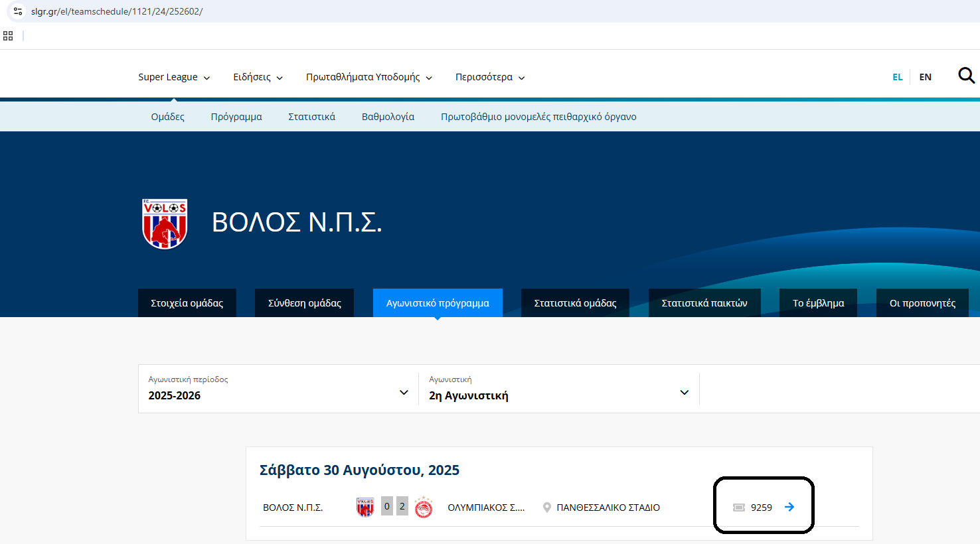
Task: Expand the Ειδήσεις menu
Action: pyautogui.click(x=258, y=77)
